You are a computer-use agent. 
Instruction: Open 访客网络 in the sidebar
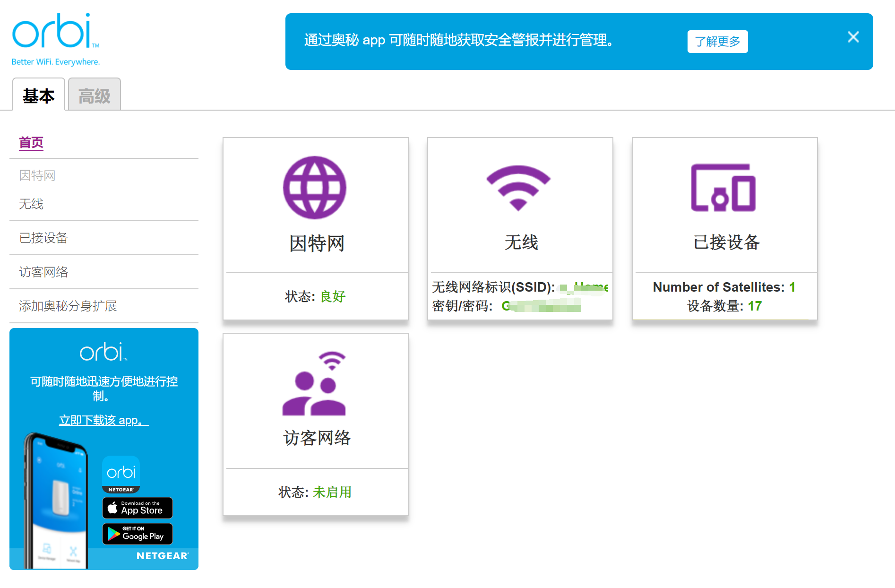(x=43, y=272)
